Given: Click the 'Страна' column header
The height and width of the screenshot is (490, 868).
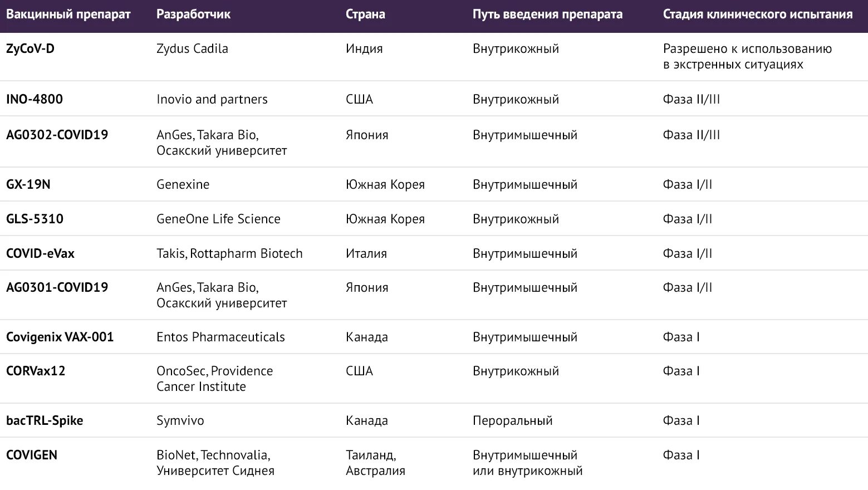Looking at the screenshot, I should [x=365, y=14].
